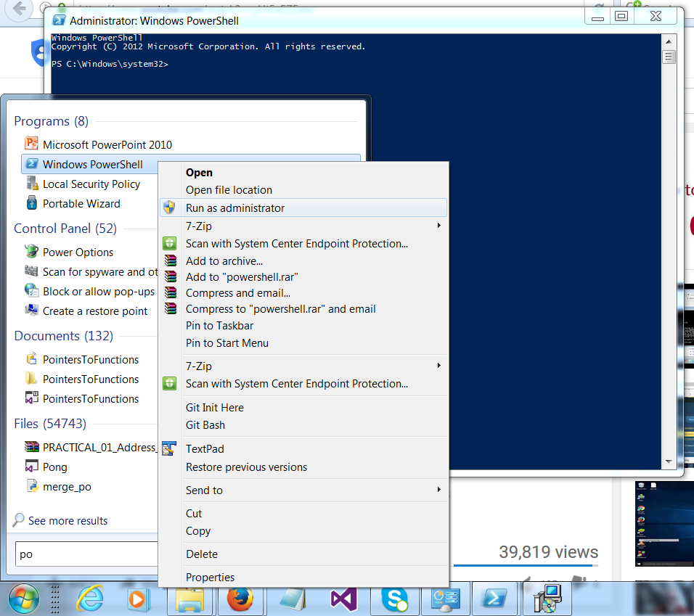Open Server Manager taskbar icon
Image resolution: width=694 pixels, height=616 pixels.
point(446,599)
